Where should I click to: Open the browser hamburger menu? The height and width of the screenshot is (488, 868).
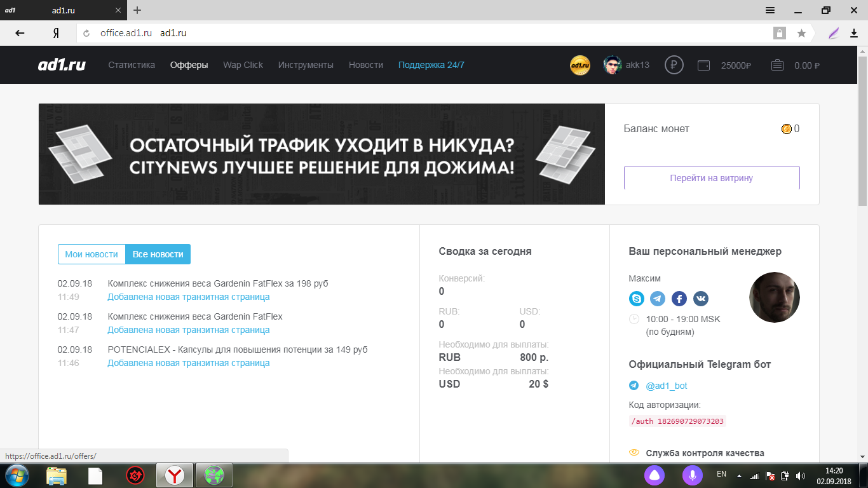point(770,10)
